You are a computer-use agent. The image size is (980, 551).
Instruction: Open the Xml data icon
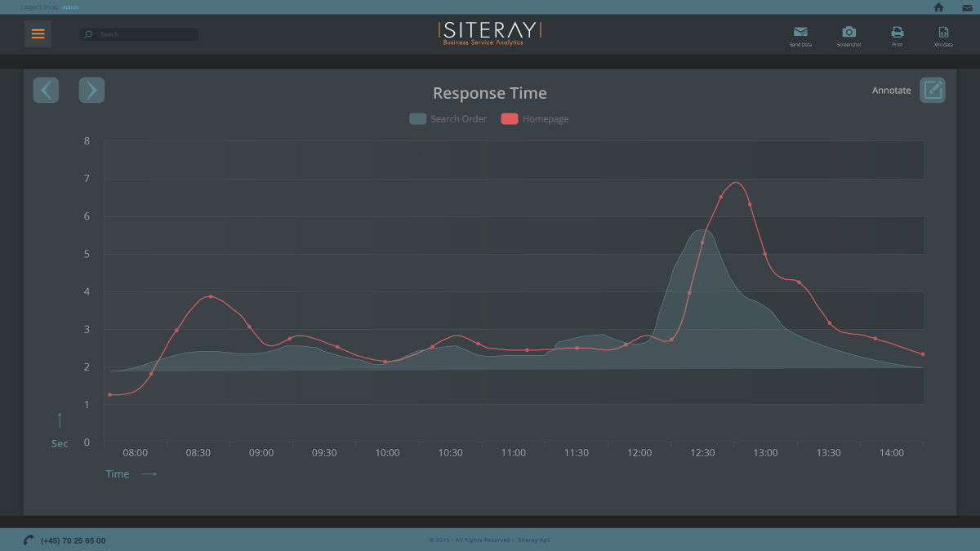(943, 32)
